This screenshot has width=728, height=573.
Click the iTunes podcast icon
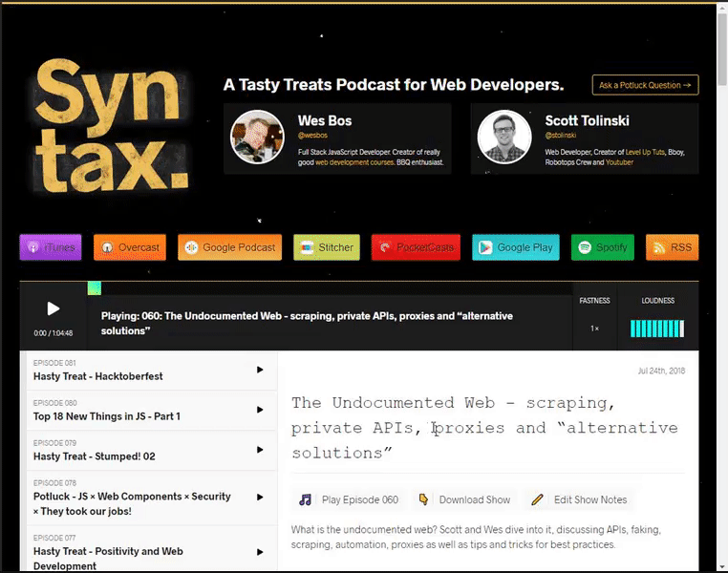point(33,247)
